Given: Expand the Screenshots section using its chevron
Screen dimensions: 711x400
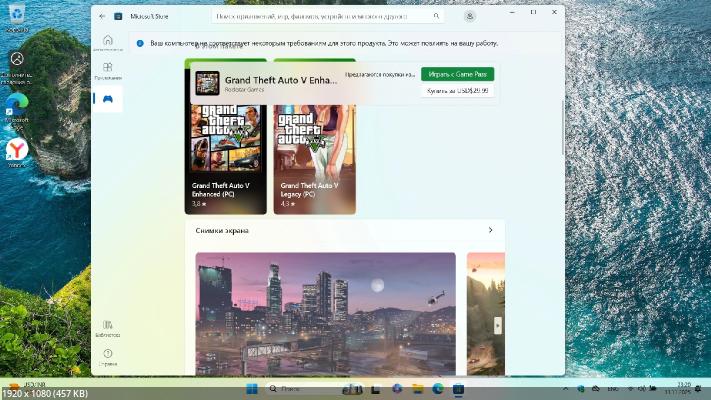Looking at the screenshot, I should coord(490,230).
